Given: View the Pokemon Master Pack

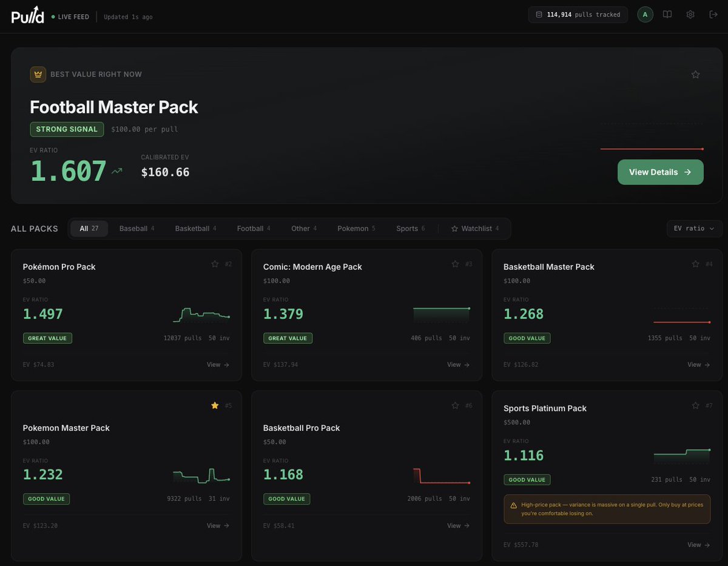Looking at the screenshot, I should coord(218,526).
